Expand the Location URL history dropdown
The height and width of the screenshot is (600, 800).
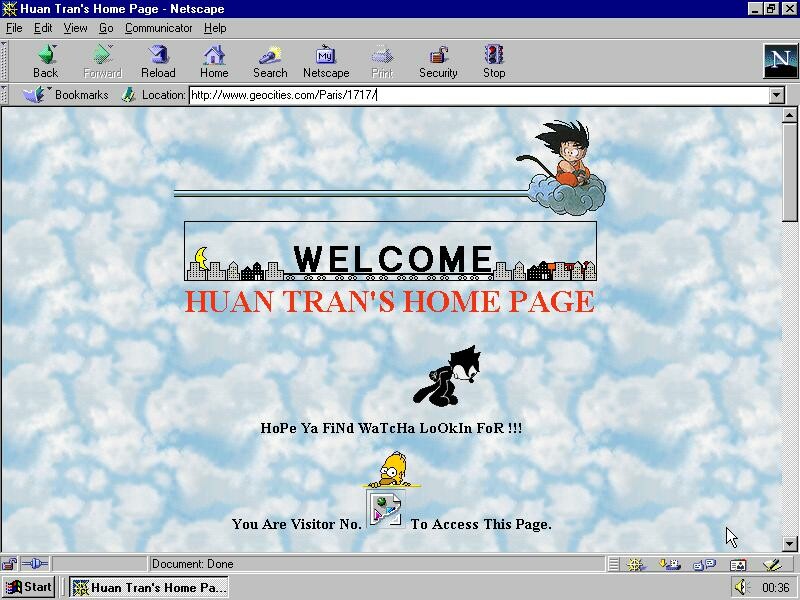777,95
